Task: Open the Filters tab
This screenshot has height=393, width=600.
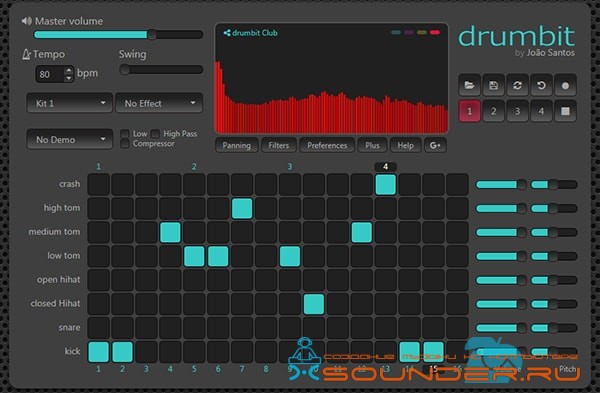Action: click(x=279, y=145)
